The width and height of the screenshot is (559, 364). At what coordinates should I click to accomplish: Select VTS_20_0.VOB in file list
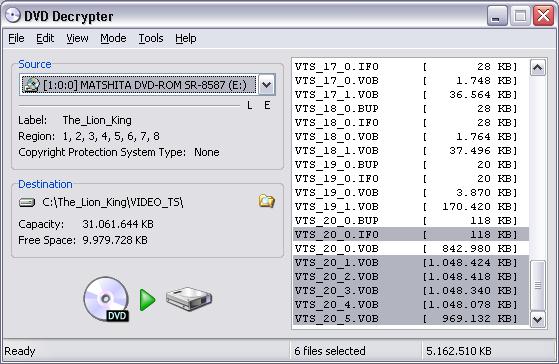[x=411, y=248]
